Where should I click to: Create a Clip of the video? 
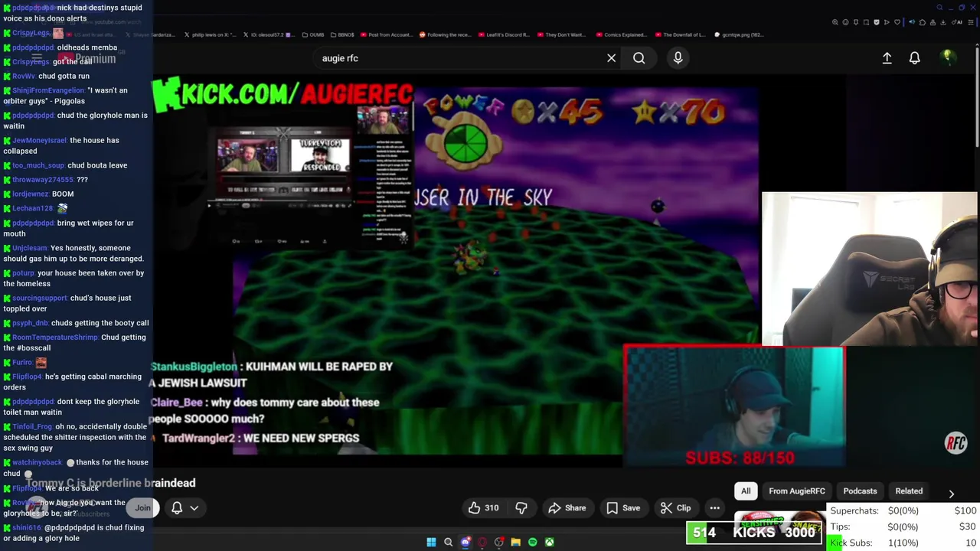[x=675, y=507]
